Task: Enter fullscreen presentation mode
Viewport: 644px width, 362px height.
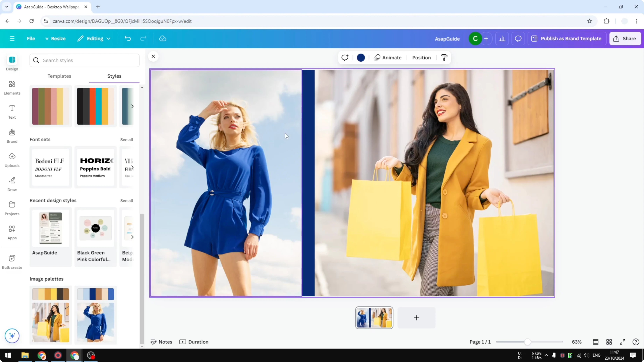Action: [622, 342]
